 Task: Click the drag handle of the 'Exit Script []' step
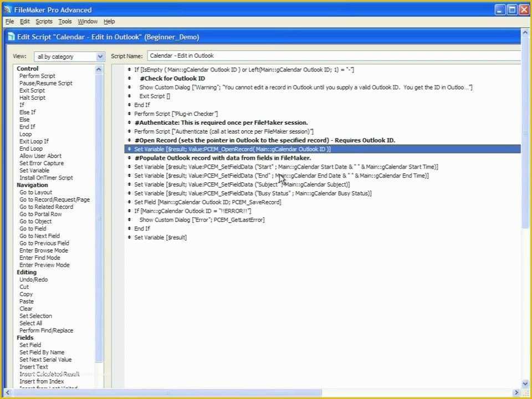pos(129,96)
